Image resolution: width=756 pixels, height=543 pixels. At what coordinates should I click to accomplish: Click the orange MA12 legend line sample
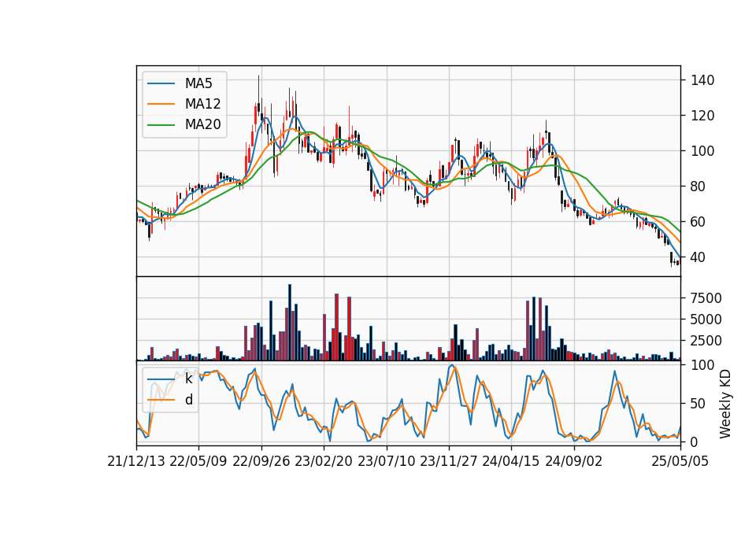tap(161, 104)
